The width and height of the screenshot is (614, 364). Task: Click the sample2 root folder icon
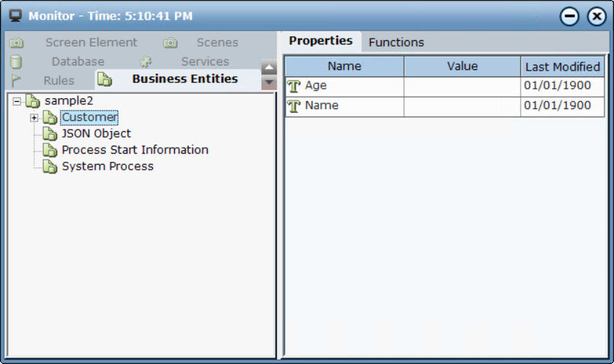click(x=33, y=100)
